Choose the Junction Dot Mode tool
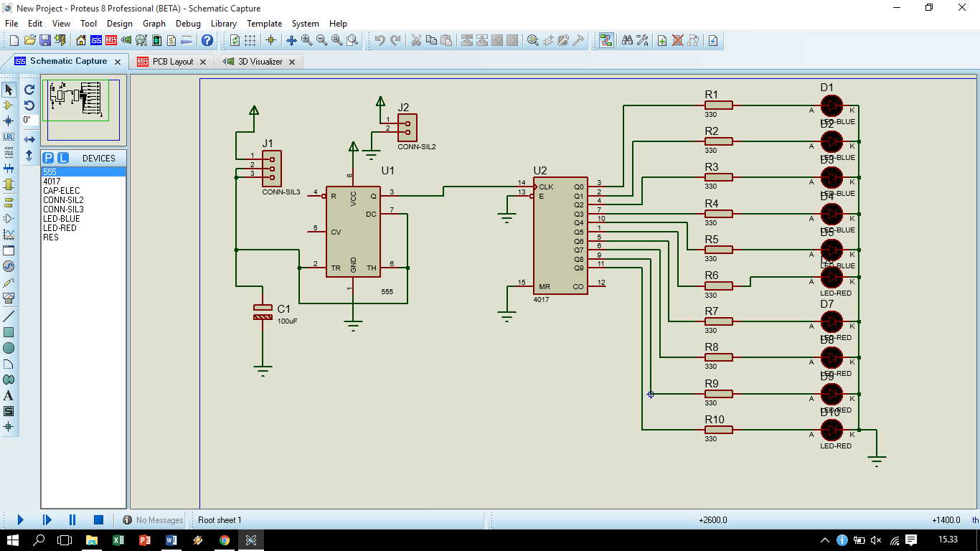The width and height of the screenshot is (980, 551). point(9,121)
